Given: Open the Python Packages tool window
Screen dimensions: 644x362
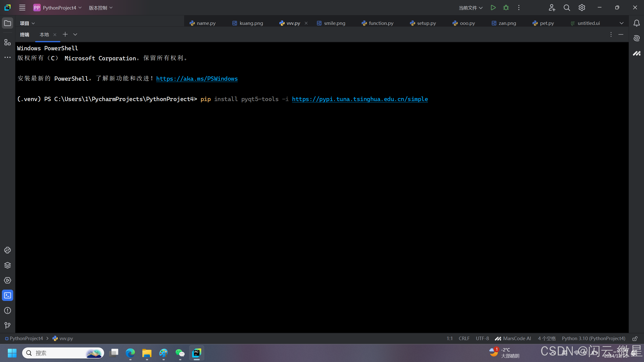Looking at the screenshot, I should 8,265.
